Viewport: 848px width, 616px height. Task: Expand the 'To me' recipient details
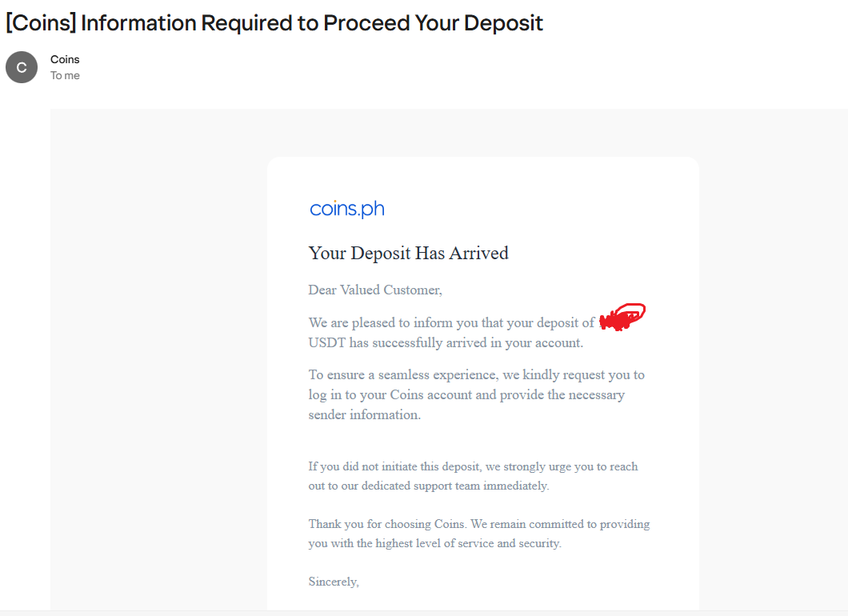(65, 76)
